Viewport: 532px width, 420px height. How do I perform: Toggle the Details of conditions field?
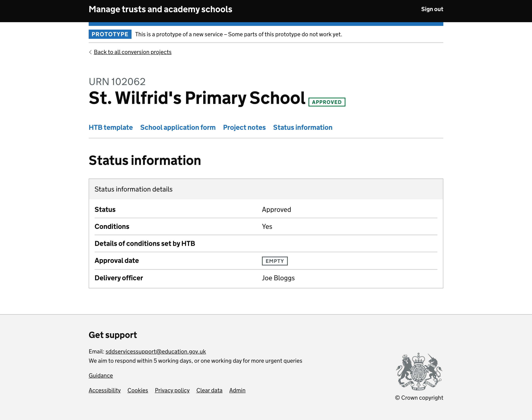[x=145, y=243]
